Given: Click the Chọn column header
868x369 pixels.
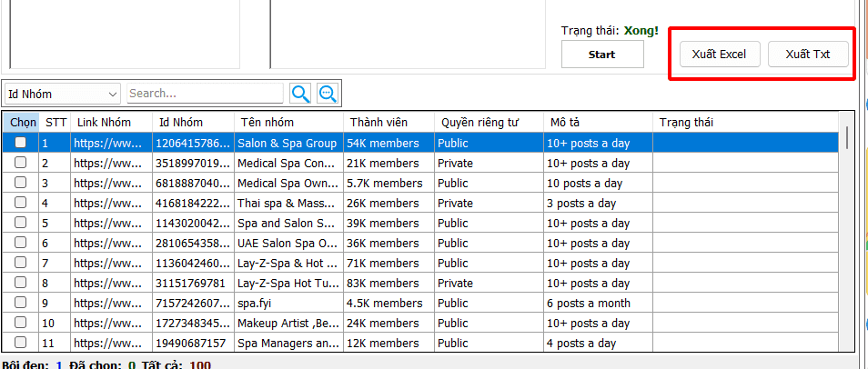Looking at the screenshot, I should click(x=23, y=122).
